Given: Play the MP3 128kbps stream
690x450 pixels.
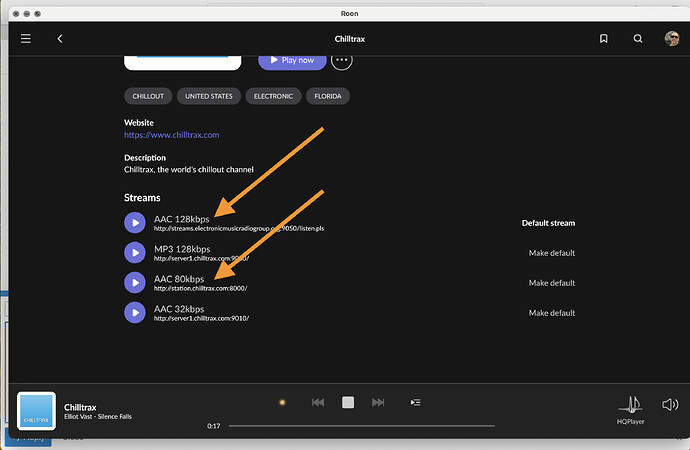Looking at the screenshot, I should tap(135, 252).
